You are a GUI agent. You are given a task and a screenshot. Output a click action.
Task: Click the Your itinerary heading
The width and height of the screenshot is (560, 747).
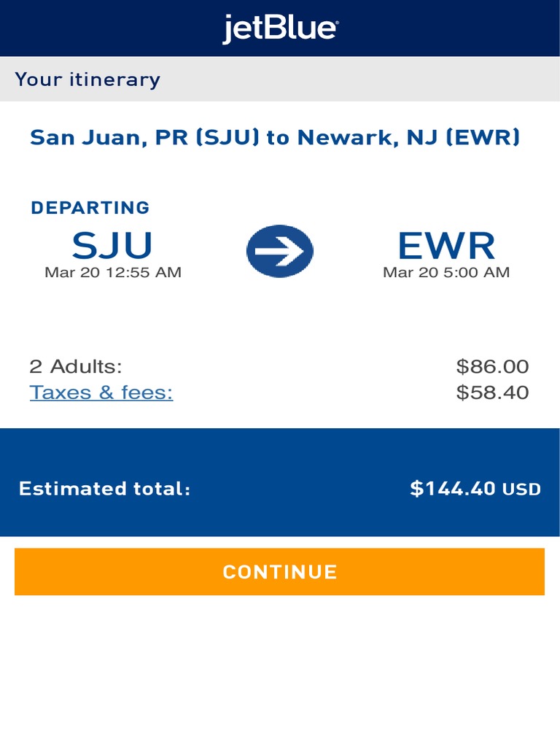click(87, 80)
